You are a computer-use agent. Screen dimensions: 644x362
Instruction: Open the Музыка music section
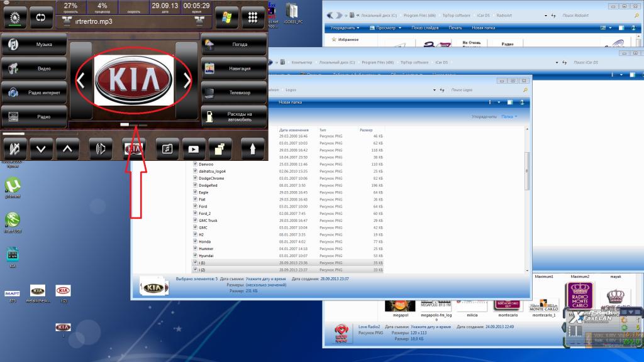[34, 45]
